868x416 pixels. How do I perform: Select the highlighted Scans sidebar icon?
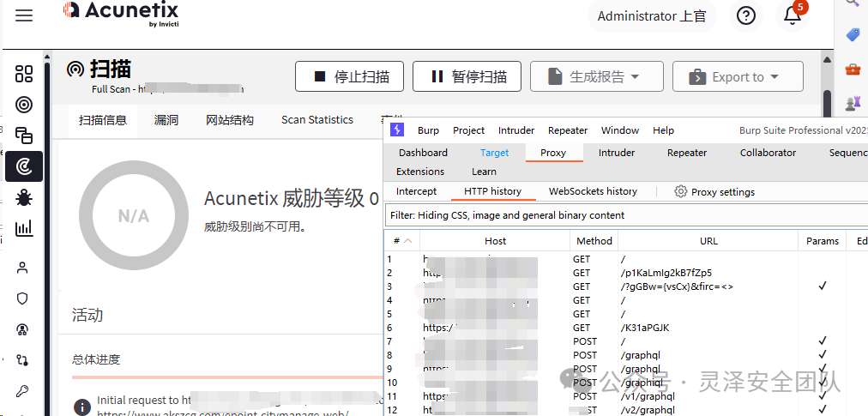[24, 166]
